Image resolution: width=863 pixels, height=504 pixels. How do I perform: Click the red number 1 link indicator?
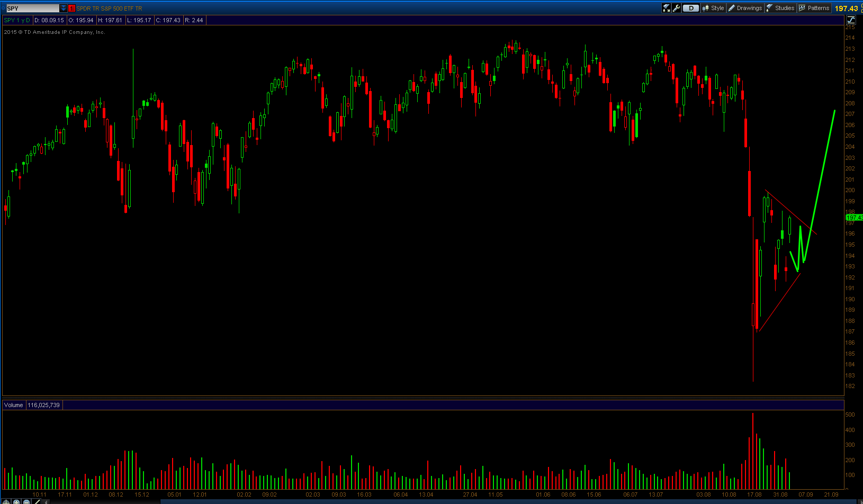(71, 8)
